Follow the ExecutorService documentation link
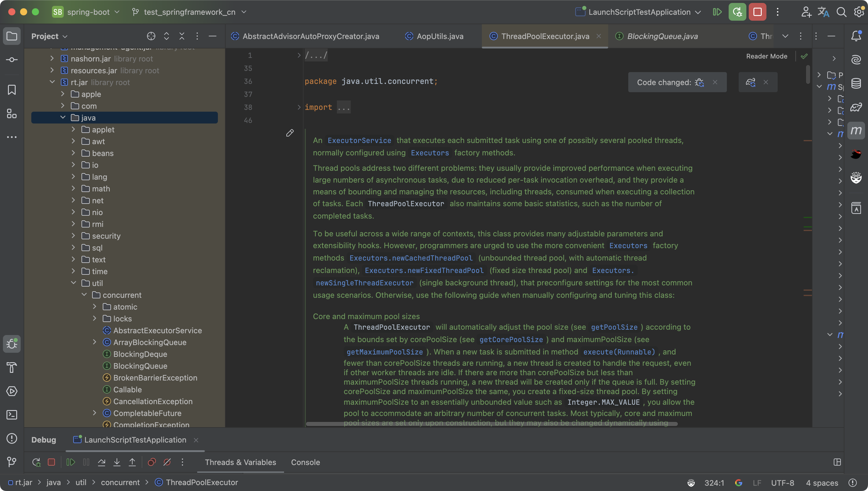868x491 pixels. click(x=359, y=141)
